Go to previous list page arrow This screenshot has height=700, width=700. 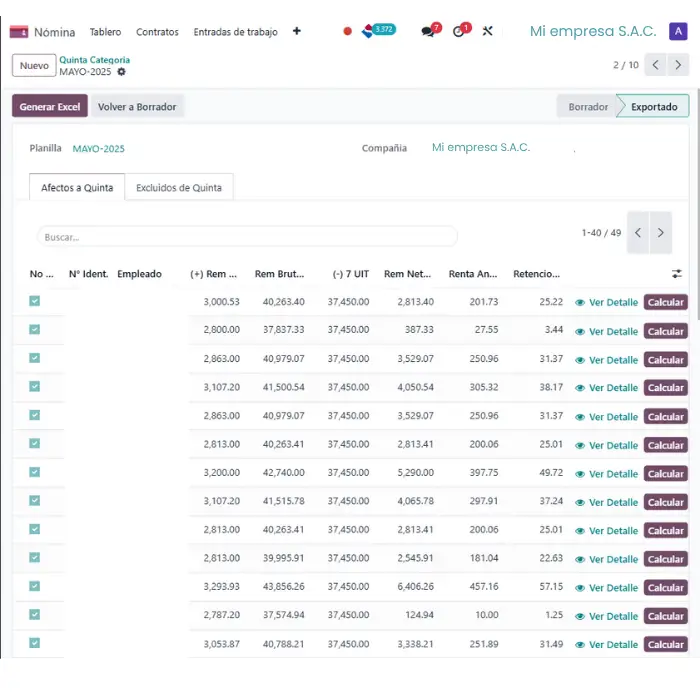tap(638, 233)
